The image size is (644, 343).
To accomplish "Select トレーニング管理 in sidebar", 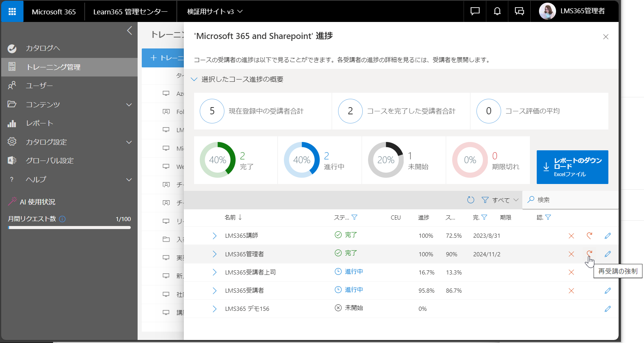I will point(69,67).
